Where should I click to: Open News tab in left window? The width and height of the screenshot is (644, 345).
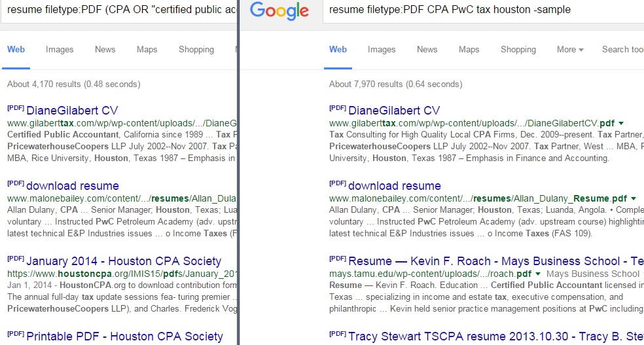click(105, 50)
